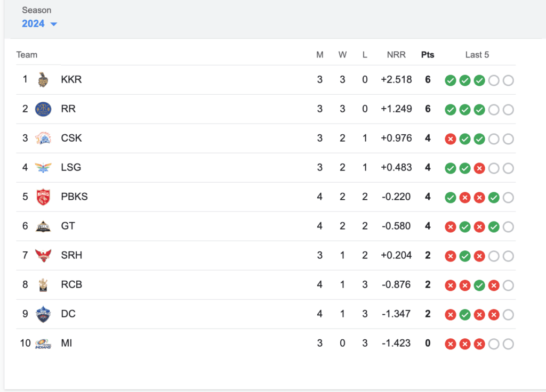The width and height of the screenshot is (546, 392).
Task: Click CSK's red loss indicator
Action: click(451, 138)
